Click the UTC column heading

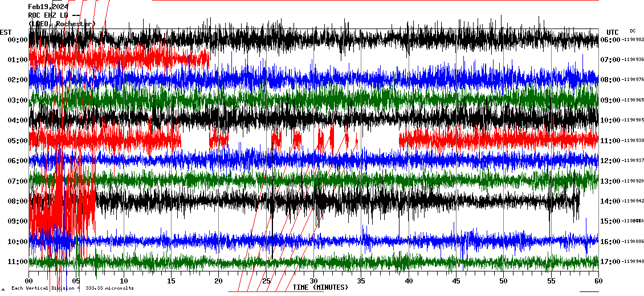(613, 32)
